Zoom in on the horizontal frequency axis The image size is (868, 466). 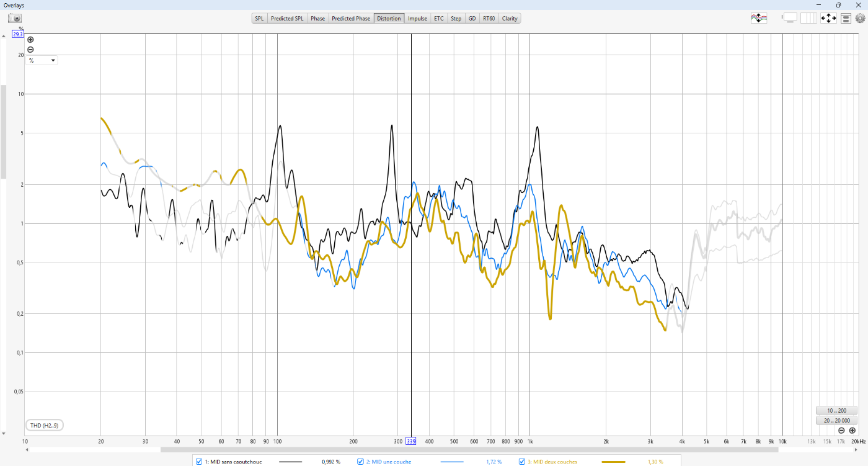tap(852, 431)
